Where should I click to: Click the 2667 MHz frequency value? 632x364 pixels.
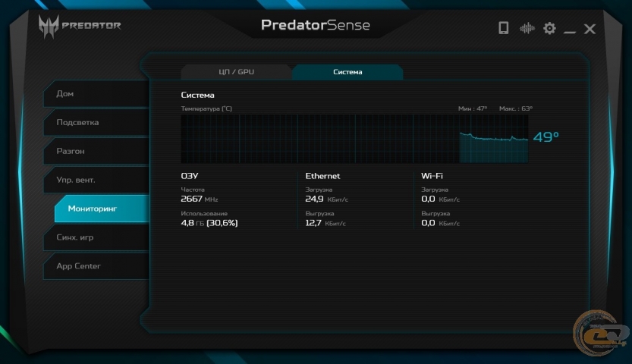coord(199,199)
